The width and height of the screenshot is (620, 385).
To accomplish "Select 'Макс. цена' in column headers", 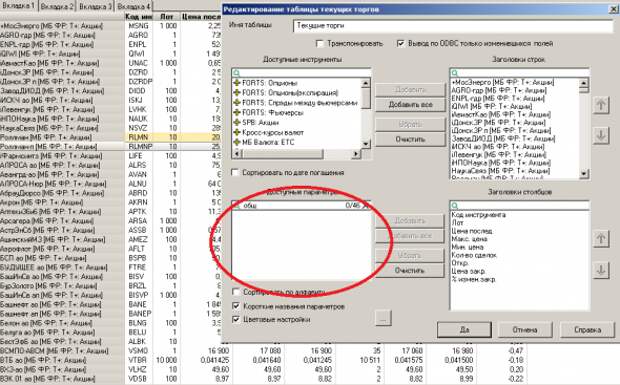I will point(469,239).
